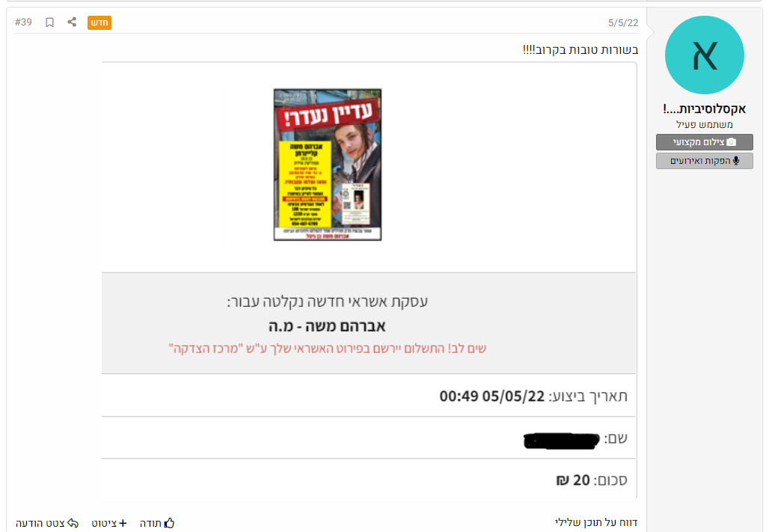The height and width of the screenshot is (532, 769).
Task: Add post to multi-quote with ציטוט
Action: click(109, 523)
